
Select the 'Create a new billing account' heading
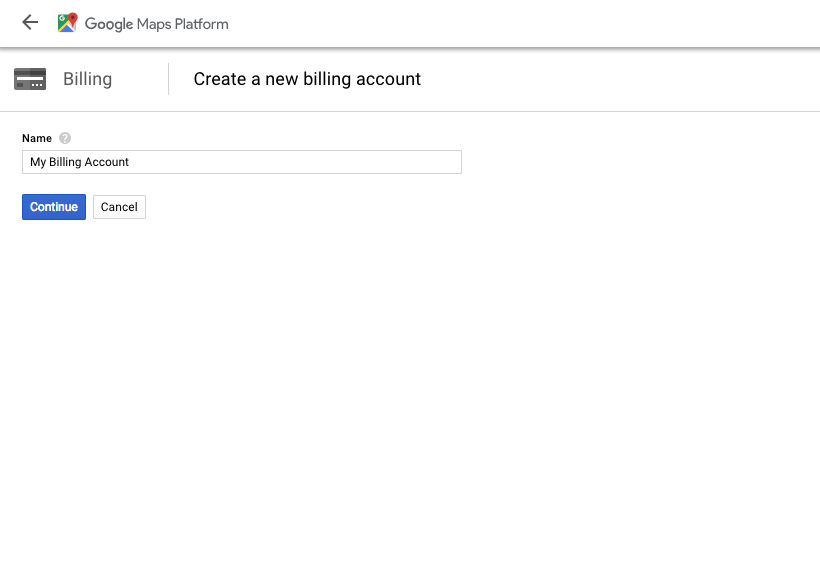[307, 79]
